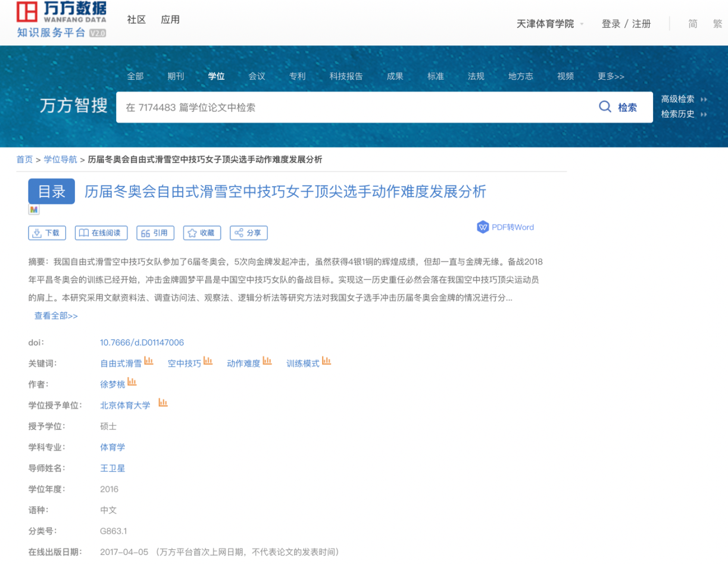Expand abstract with 查看全部>>
Screen dimensions: 728x564
56,316
